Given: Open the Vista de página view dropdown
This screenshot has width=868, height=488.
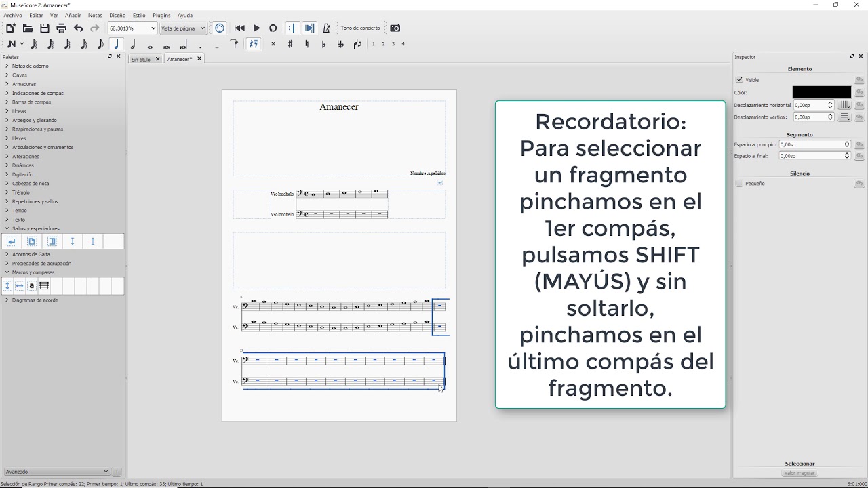Looking at the screenshot, I should pos(183,28).
